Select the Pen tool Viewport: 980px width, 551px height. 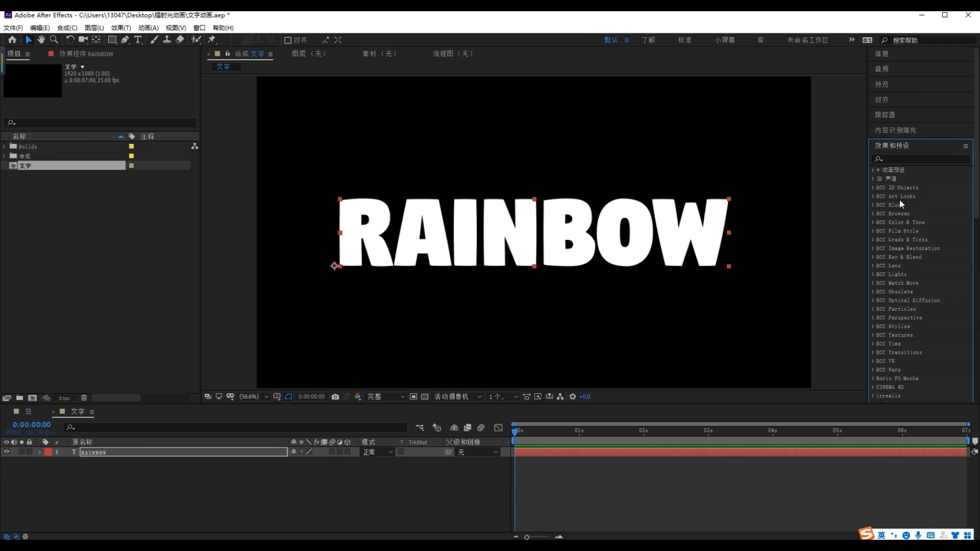pyautogui.click(x=125, y=40)
